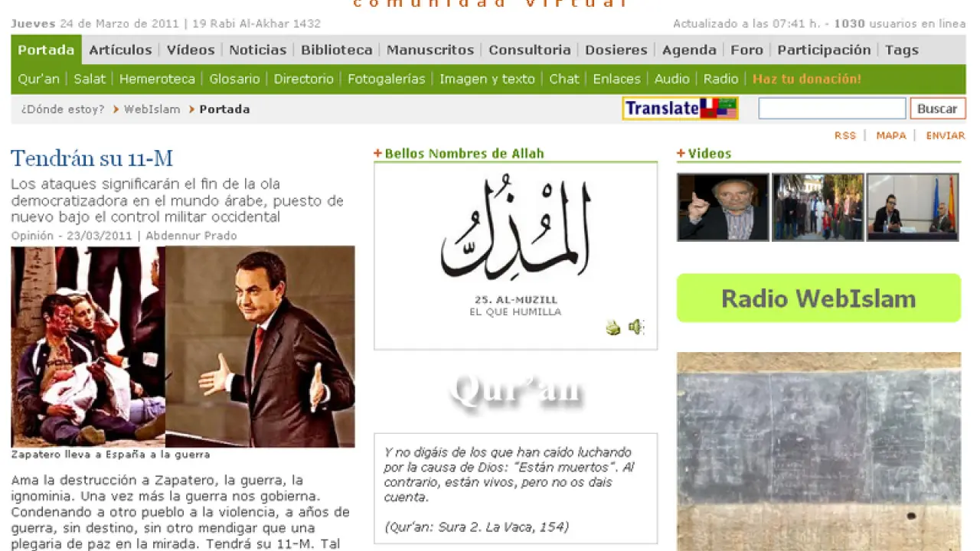This screenshot has height=551, width=980.
Task: Click the Translate flags banner
Action: pyautogui.click(x=680, y=109)
